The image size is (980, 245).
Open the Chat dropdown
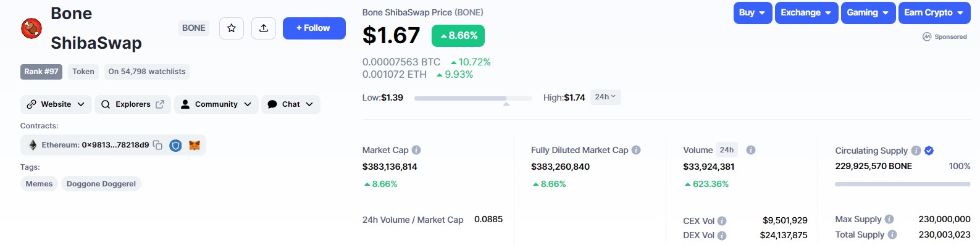tap(291, 104)
